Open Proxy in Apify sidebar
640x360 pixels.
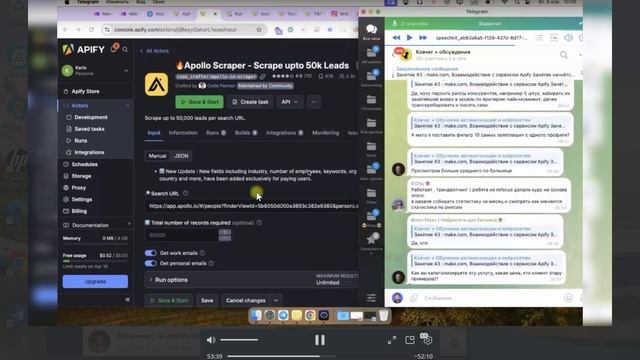point(79,188)
